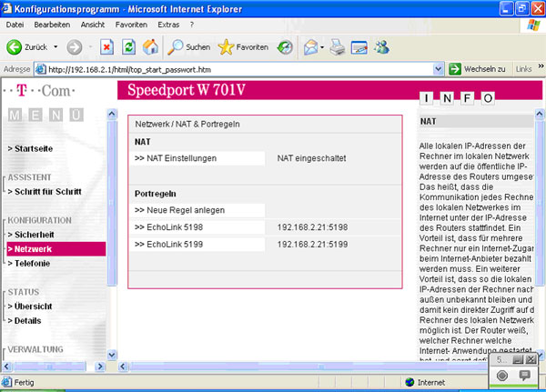Image resolution: width=546 pixels, height=392 pixels.
Task: Click the printer icon in toolbar
Action: [x=337, y=46]
